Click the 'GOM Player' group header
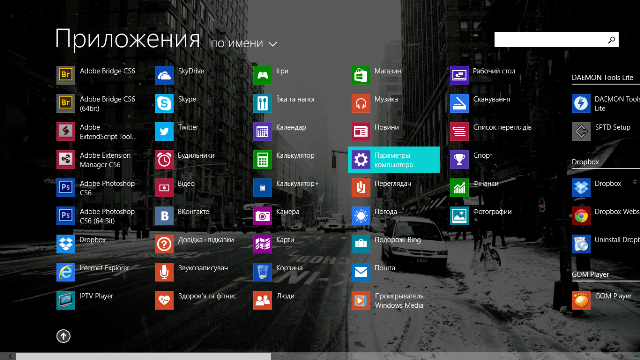Image resolution: width=640 pixels, height=360 pixels. pos(590,275)
